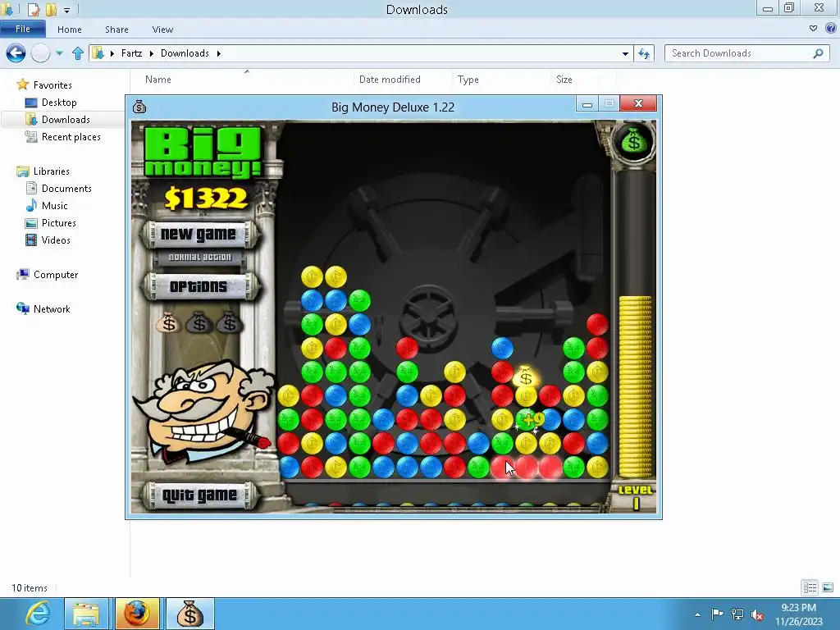The image size is (840, 630).
Task: Open the File menu in Explorer
Action: coord(22,29)
